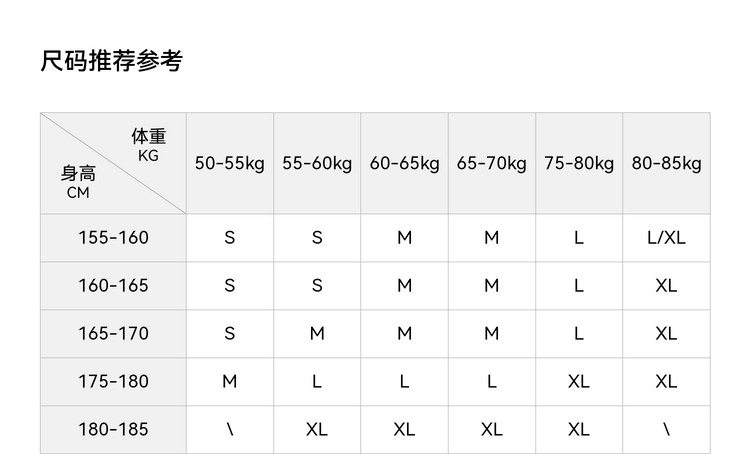Select the 165-170 height row label

(113, 334)
